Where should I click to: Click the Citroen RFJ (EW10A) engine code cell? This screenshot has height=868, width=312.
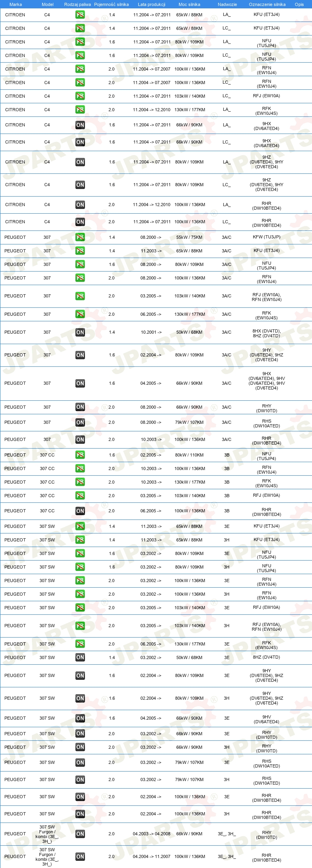click(x=267, y=96)
